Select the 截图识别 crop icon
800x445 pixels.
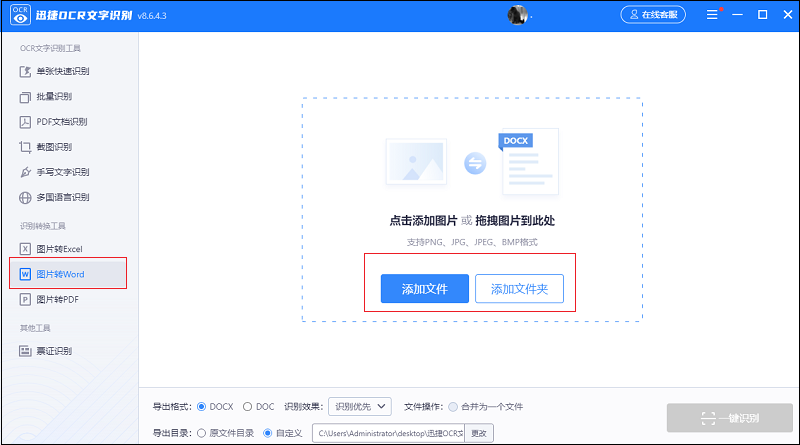coord(25,147)
